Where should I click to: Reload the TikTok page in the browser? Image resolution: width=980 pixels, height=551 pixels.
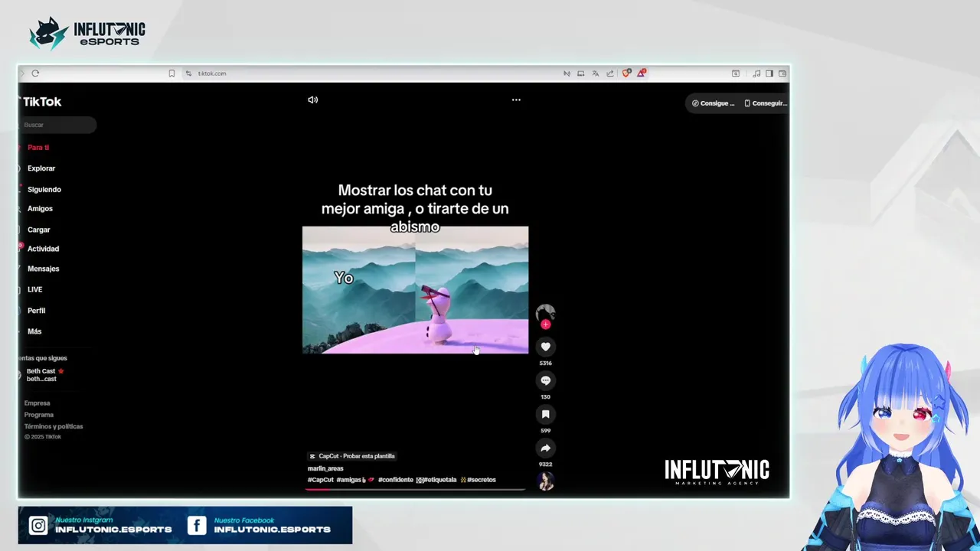click(35, 73)
